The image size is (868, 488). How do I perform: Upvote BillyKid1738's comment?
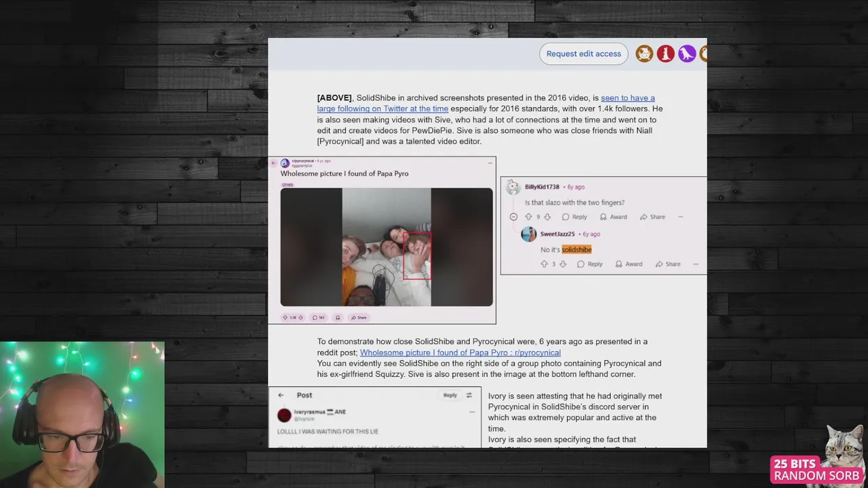click(528, 217)
